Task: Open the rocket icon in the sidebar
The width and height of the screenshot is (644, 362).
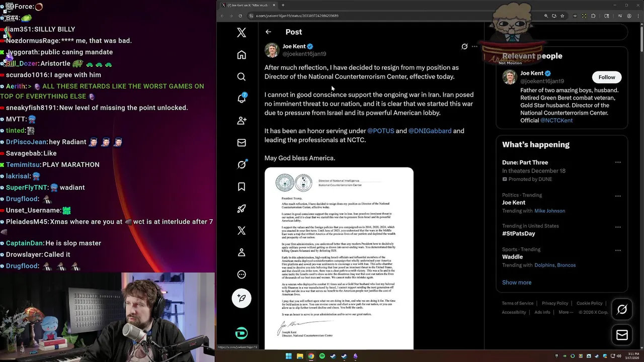Action: pyautogui.click(x=242, y=208)
